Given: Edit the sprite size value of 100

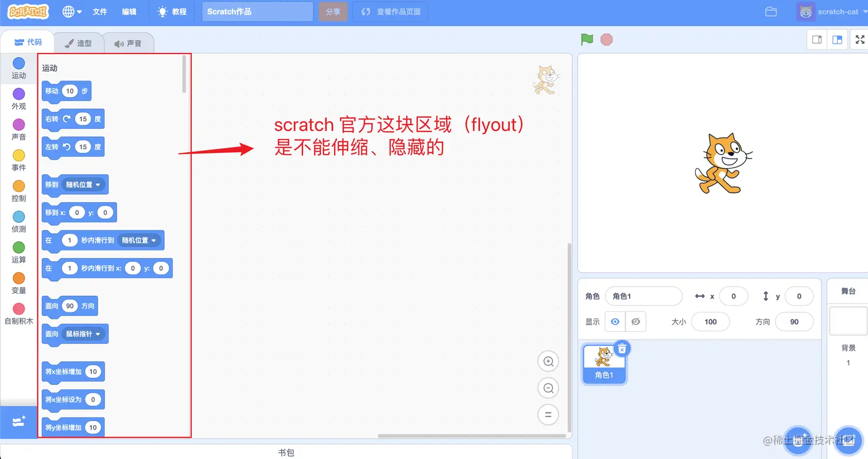Looking at the screenshot, I should pyautogui.click(x=710, y=322).
